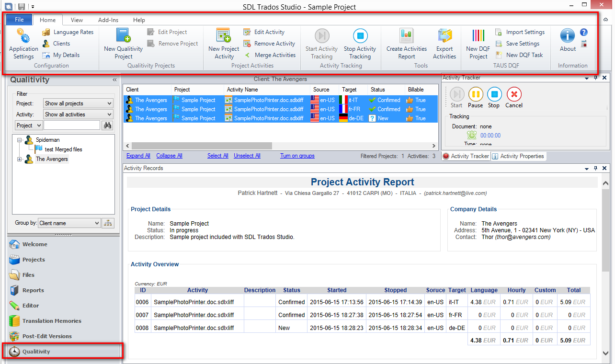This screenshot has width=615, height=364.
Task: Open Application Settings in the ribbon
Action: pos(23,43)
